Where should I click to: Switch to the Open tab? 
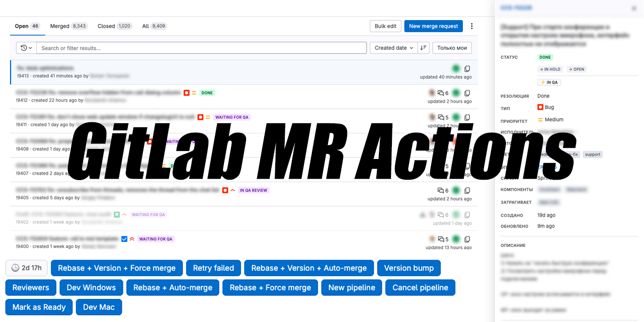pos(28,26)
